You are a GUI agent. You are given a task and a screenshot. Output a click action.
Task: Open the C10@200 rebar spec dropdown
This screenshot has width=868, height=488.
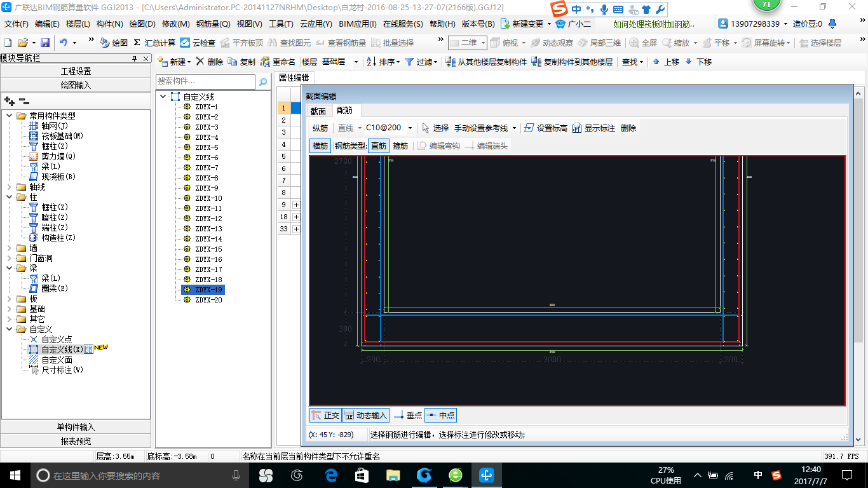coord(410,128)
